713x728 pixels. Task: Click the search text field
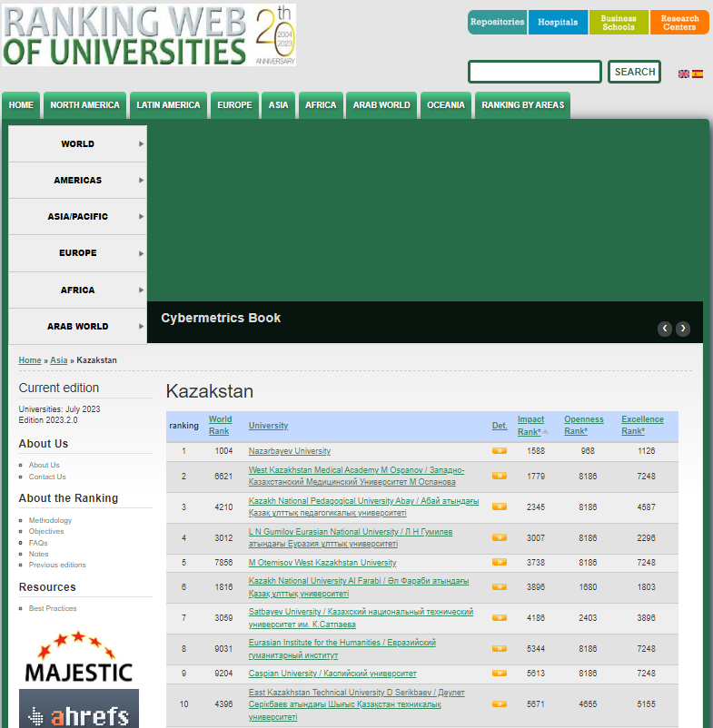534,72
